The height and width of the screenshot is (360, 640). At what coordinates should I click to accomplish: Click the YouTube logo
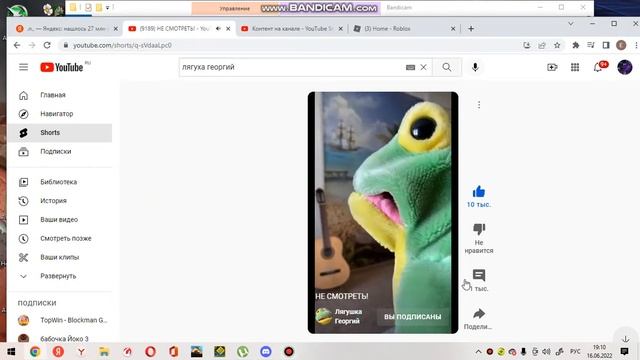point(62,67)
